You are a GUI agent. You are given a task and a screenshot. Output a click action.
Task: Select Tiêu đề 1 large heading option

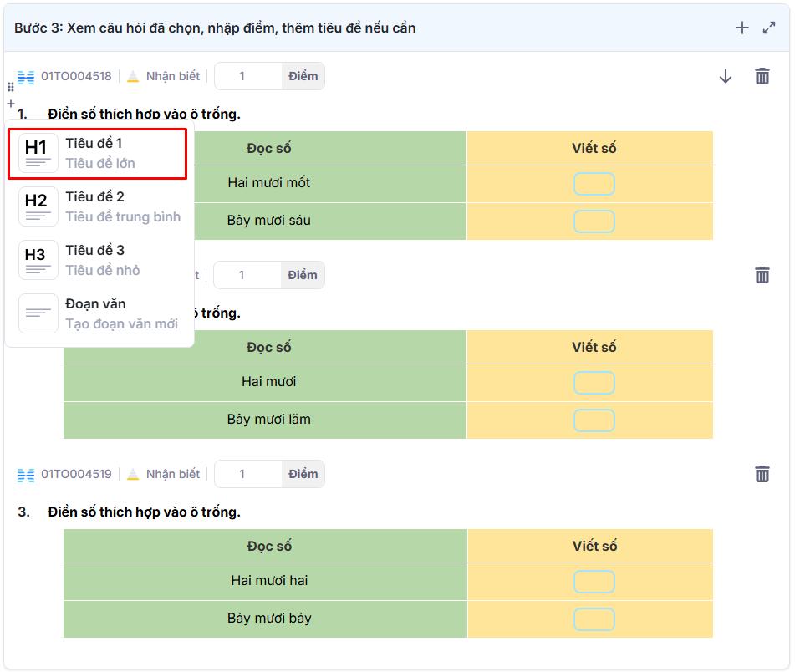pos(97,154)
